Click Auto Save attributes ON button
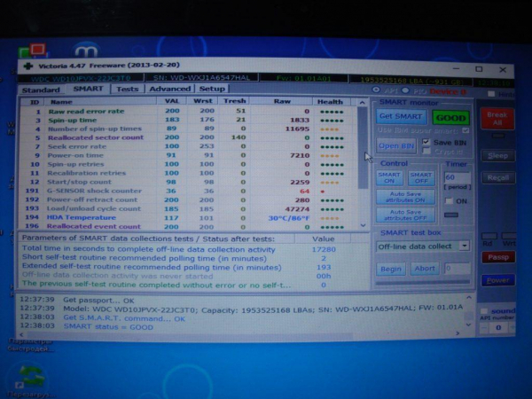This screenshot has height=399, width=532. tap(405, 197)
